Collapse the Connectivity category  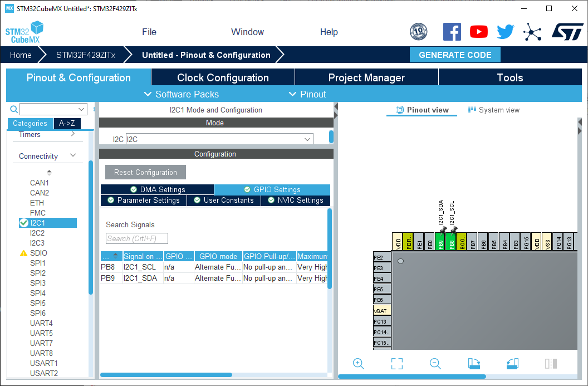73,155
